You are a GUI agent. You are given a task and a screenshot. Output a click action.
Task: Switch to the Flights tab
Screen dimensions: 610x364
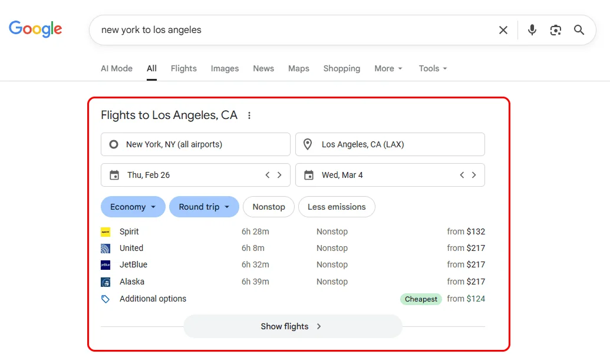(183, 68)
